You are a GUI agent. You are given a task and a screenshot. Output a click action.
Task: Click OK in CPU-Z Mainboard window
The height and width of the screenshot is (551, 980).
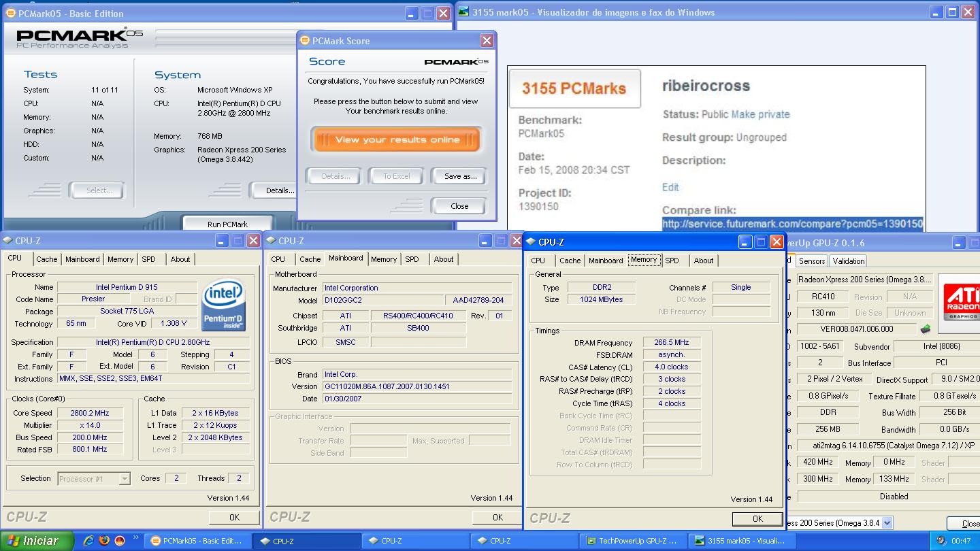click(497, 517)
